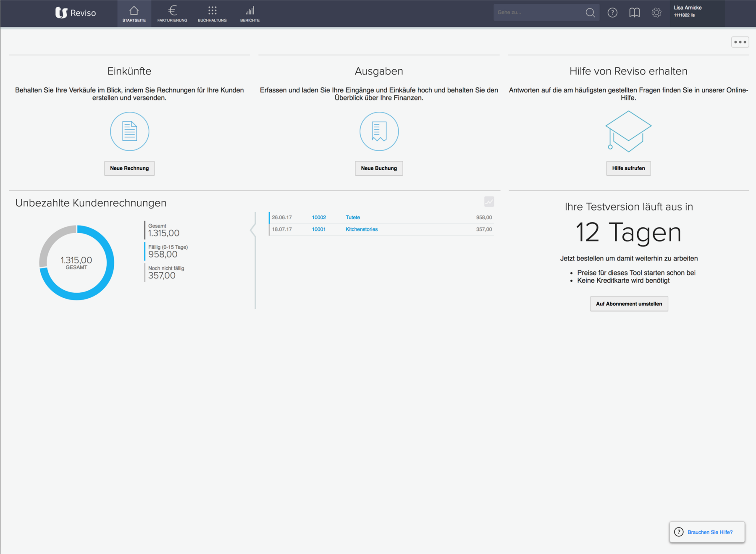This screenshot has width=756, height=554.
Task: Open customer Kitchenstories
Action: [x=362, y=229]
